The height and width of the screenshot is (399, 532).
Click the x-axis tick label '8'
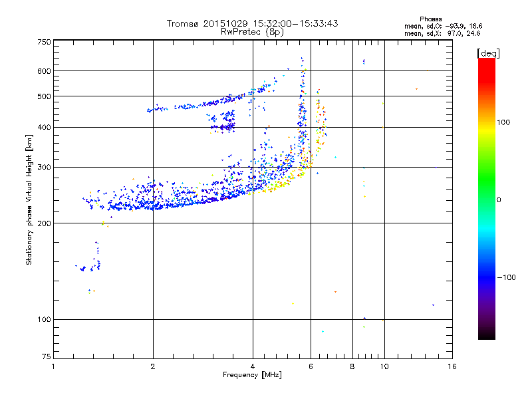pos(352,366)
